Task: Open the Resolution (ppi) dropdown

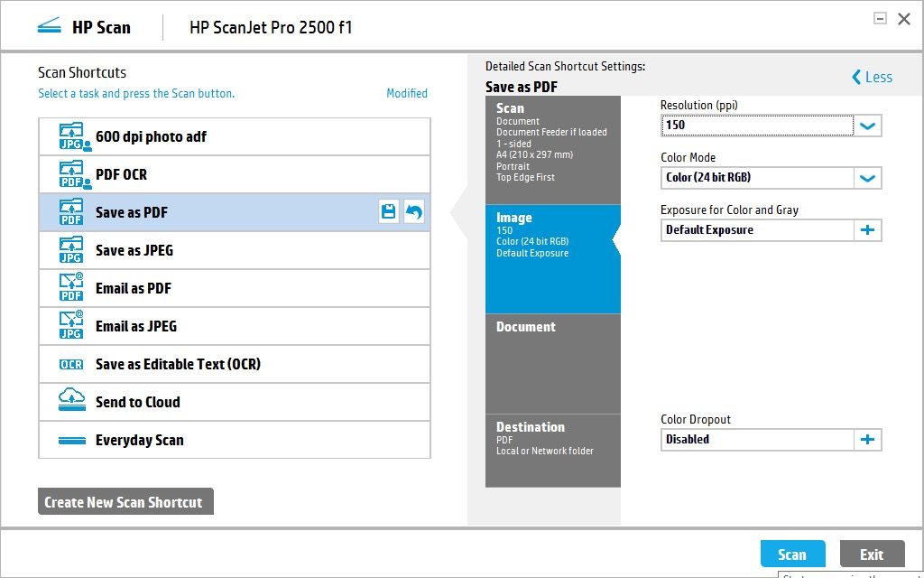Action: click(x=866, y=126)
